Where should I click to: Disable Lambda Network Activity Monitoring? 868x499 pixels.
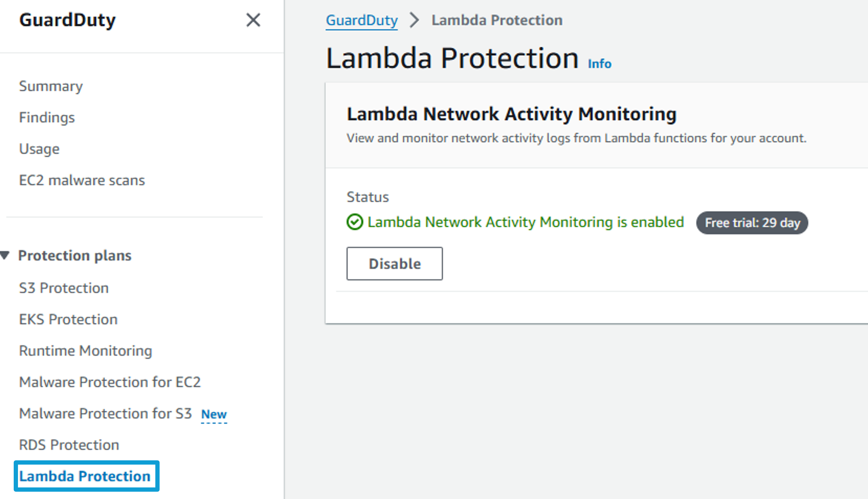coord(394,264)
